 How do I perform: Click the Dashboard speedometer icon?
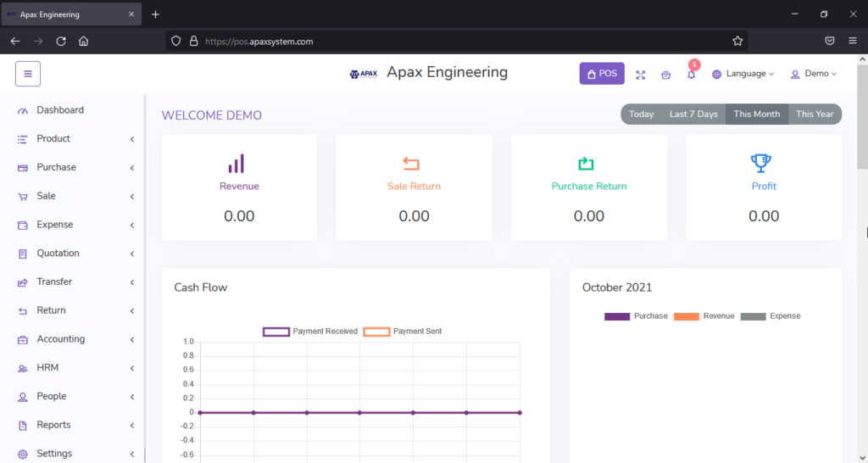[23, 111]
